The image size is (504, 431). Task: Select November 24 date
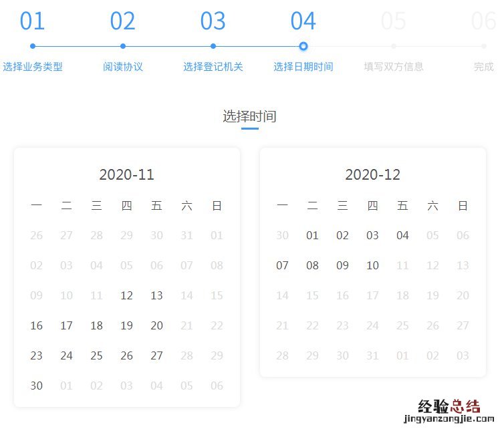point(67,355)
